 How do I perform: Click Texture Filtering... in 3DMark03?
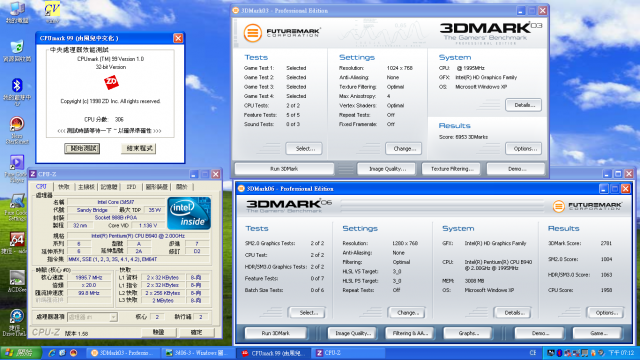(x=451, y=169)
